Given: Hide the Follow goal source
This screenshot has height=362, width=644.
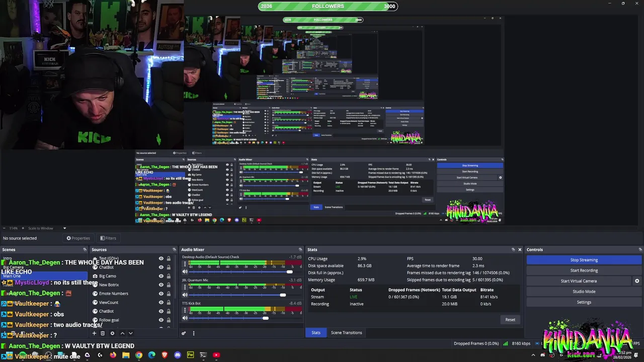Looking at the screenshot, I should [161, 320].
